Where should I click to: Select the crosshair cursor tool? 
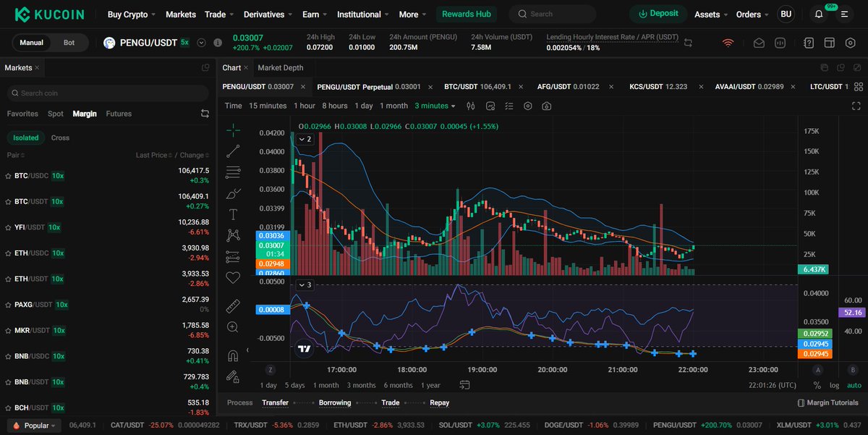[x=233, y=131]
